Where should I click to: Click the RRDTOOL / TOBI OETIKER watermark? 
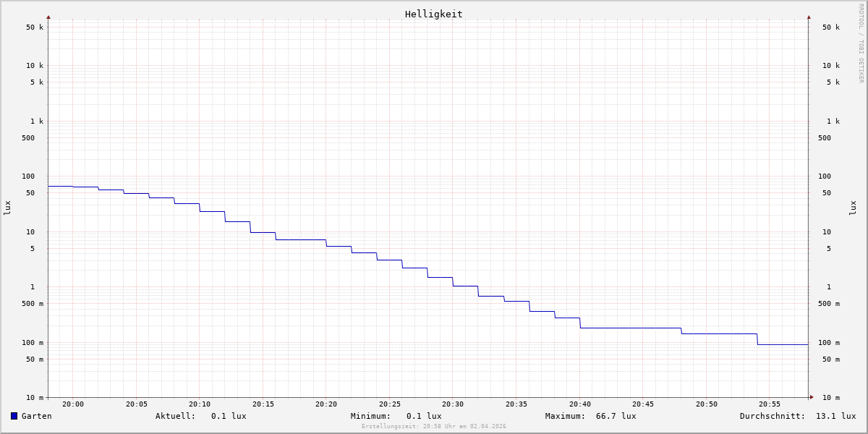[x=861, y=43]
